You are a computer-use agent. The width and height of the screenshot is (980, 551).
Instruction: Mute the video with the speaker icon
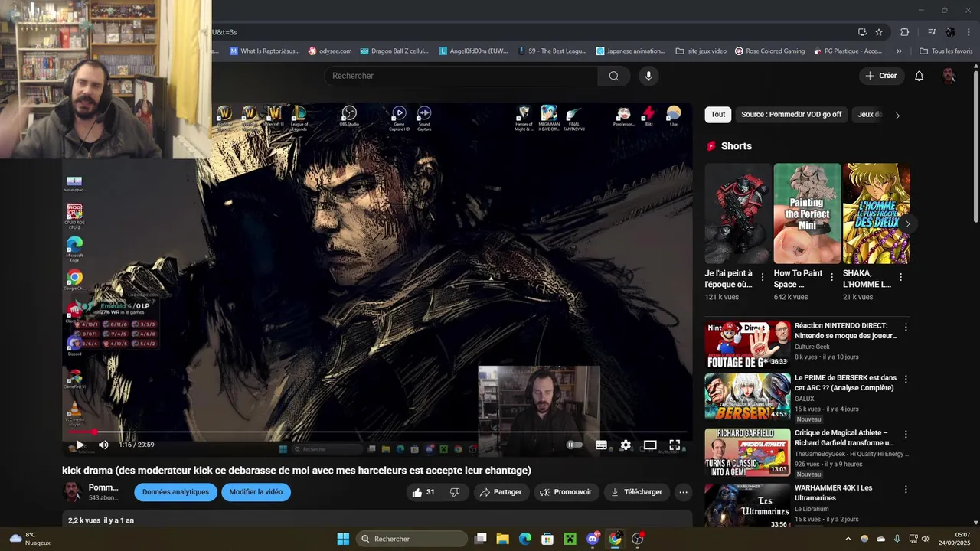click(103, 445)
